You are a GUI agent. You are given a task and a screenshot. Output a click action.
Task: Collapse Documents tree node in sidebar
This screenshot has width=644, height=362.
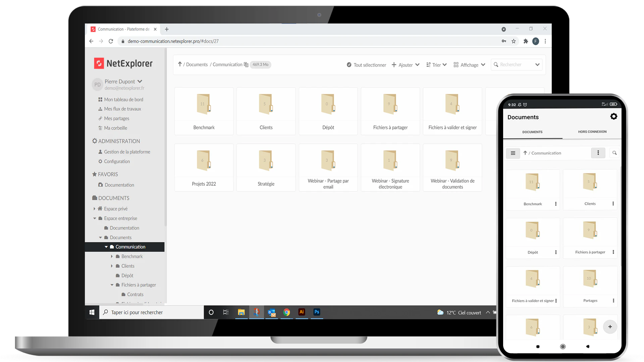coord(100,238)
